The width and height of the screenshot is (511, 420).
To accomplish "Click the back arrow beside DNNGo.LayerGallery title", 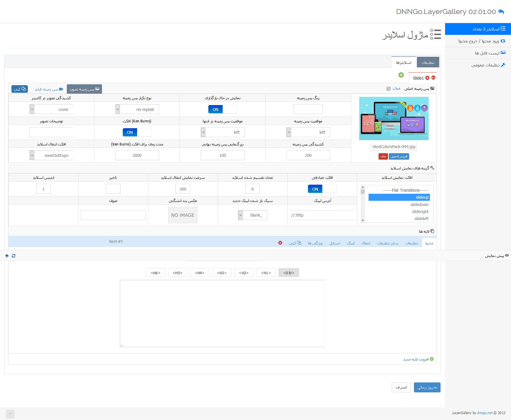I will [501, 12].
